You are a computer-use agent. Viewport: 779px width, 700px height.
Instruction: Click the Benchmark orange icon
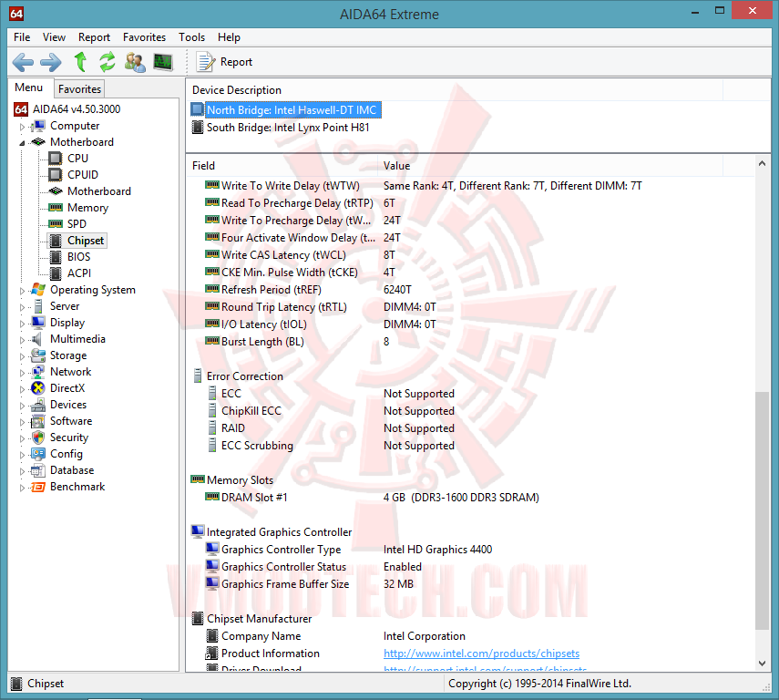click(x=38, y=488)
